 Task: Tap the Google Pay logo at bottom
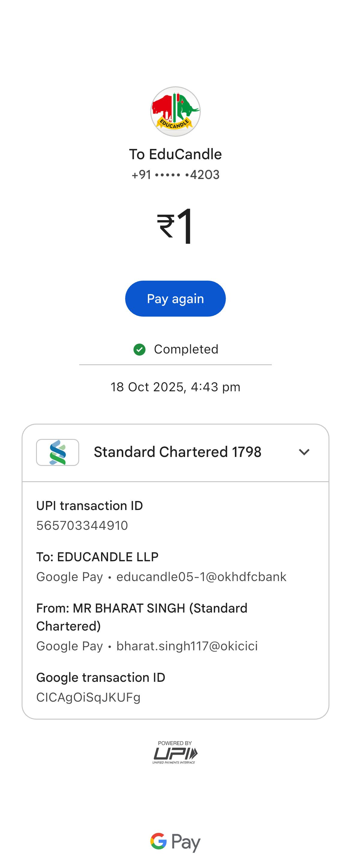[175, 842]
